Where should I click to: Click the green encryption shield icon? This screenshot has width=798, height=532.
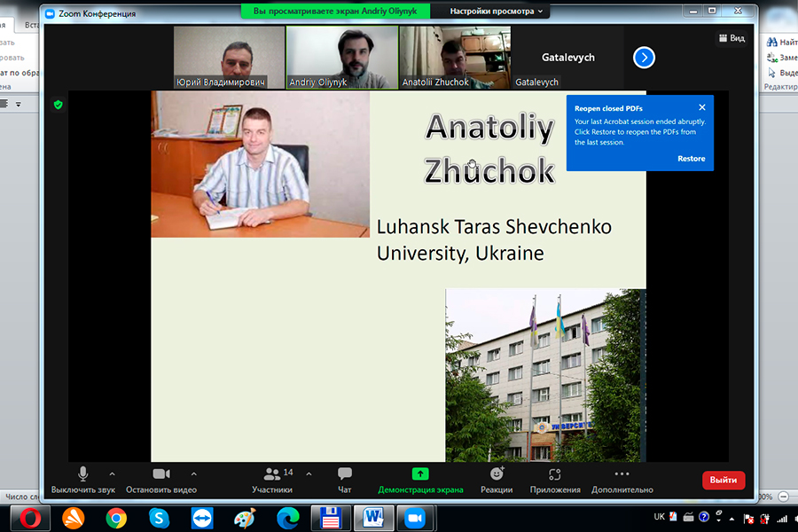click(58, 105)
